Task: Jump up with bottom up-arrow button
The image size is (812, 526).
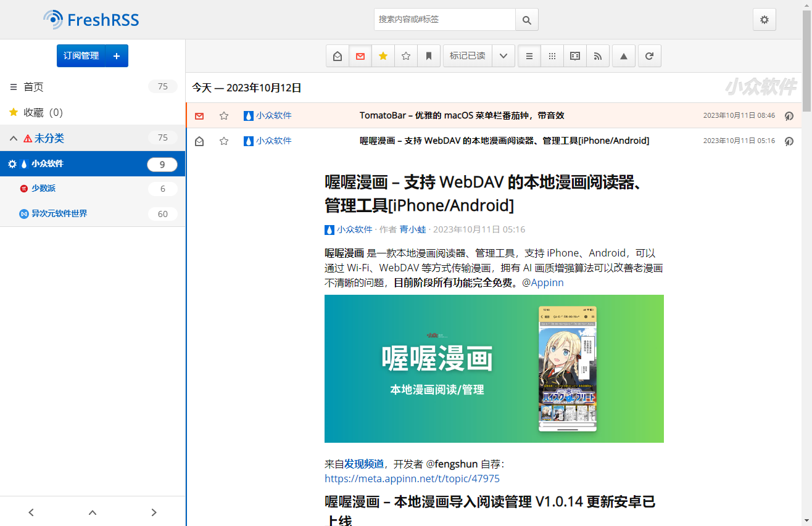Action: 93,512
